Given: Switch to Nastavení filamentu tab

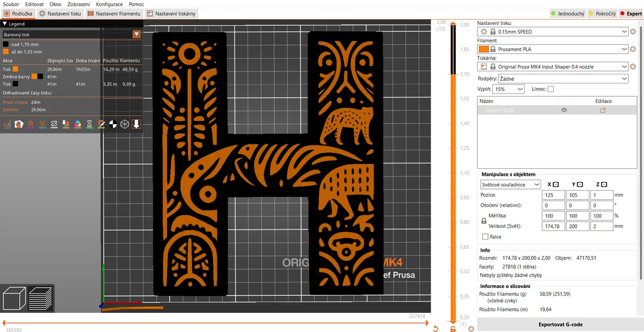Looking at the screenshot, I should click(114, 13).
